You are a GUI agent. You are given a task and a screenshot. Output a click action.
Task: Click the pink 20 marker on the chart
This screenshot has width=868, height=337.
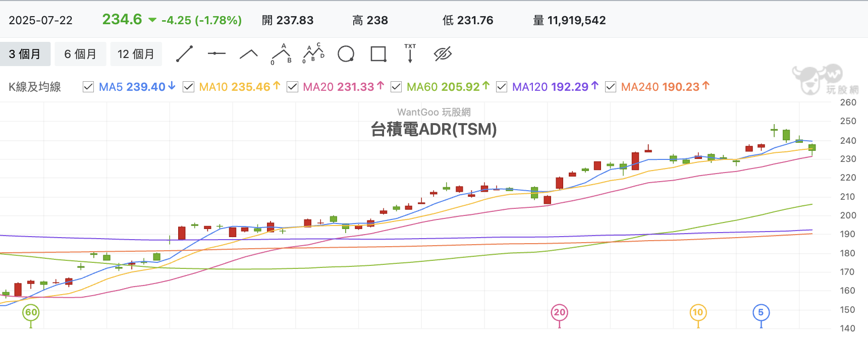point(559,312)
